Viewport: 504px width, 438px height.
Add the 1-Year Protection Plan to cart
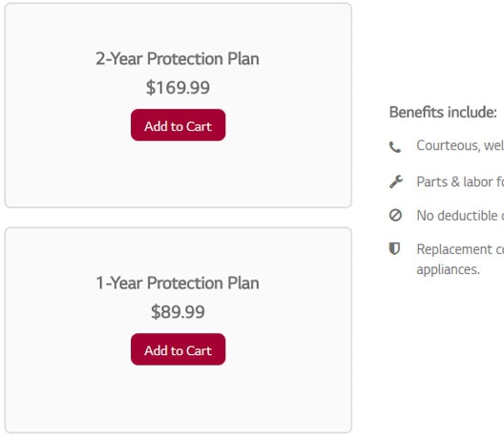[178, 349]
